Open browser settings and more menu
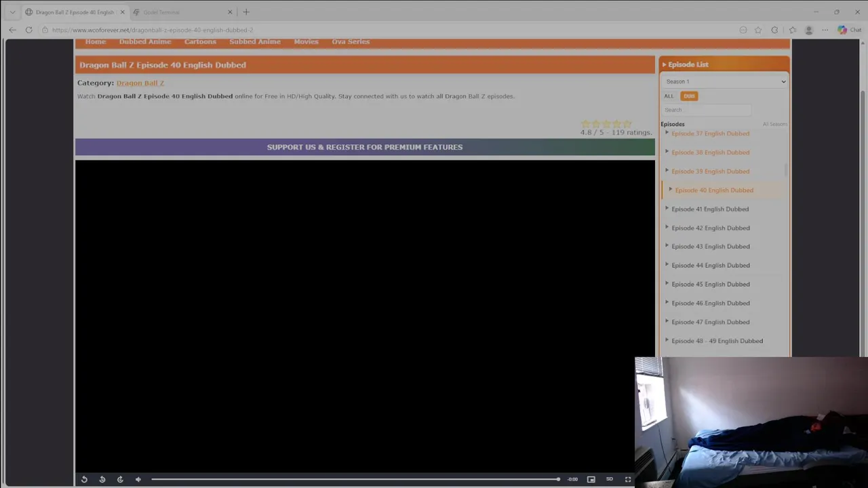The width and height of the screenshot is (868, 488). pyautogui.click(x=825, y=30)
